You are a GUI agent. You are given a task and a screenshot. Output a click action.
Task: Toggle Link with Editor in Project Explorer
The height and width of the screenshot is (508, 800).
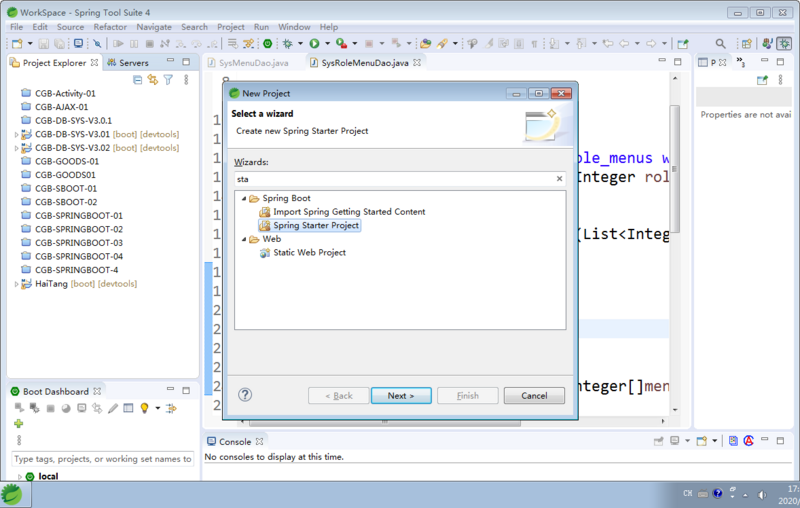153,80
